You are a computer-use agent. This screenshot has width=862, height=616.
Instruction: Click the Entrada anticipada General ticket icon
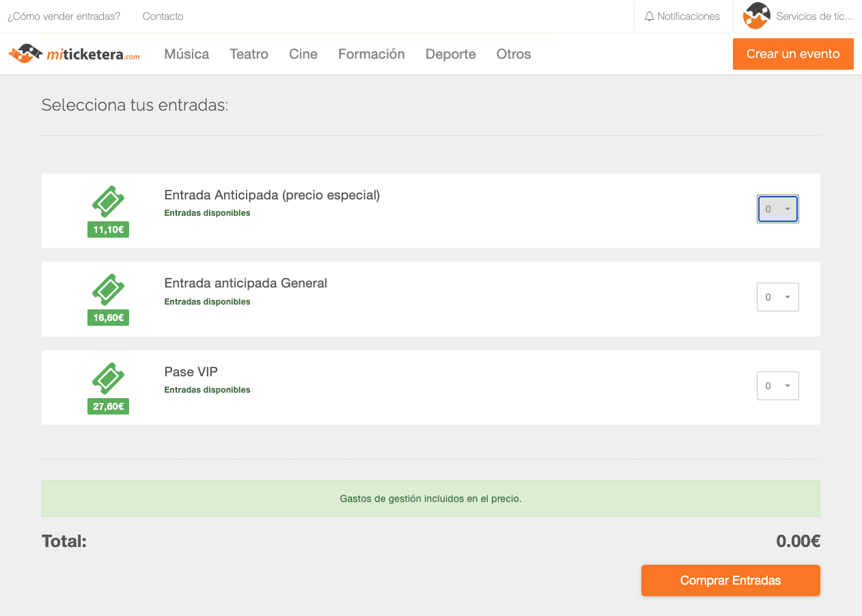pyautogui.click(x=108, y=290)
